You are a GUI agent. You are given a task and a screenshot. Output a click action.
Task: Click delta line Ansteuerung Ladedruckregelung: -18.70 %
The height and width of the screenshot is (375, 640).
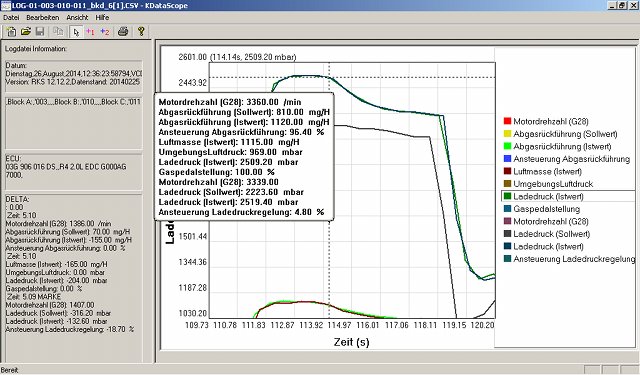tap(70, 329)
